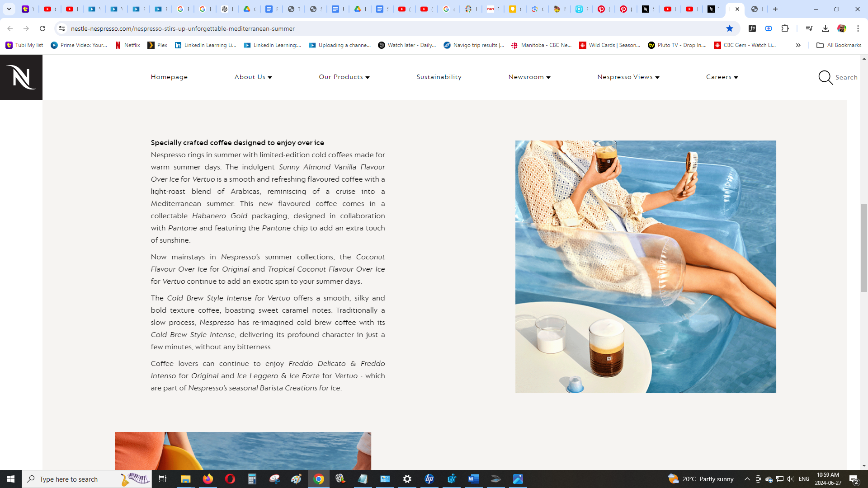Click the Nespresso N logo
868x488 pixels.
pos(21,77)
